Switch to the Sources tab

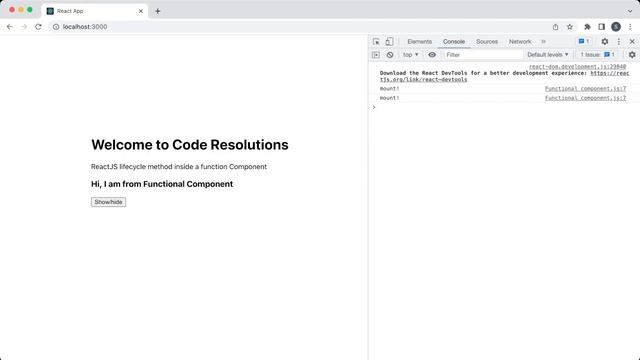click(x=487, y=42)
